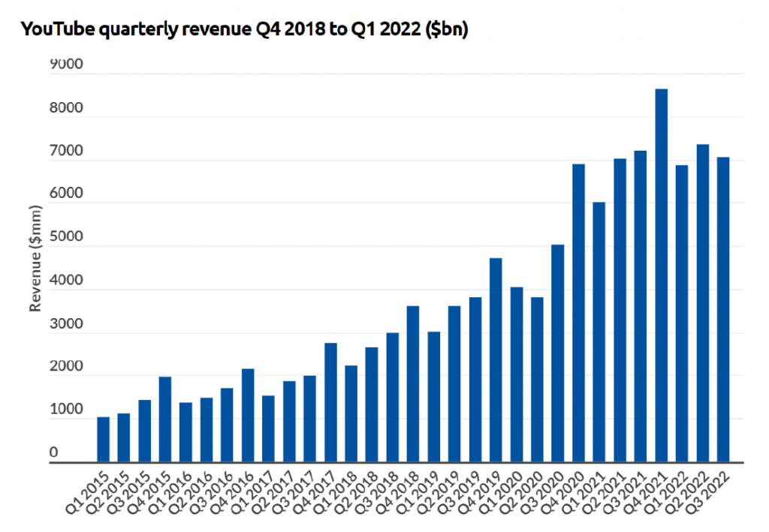Select the Q2 2020 bar

click(x=537, y=380)
